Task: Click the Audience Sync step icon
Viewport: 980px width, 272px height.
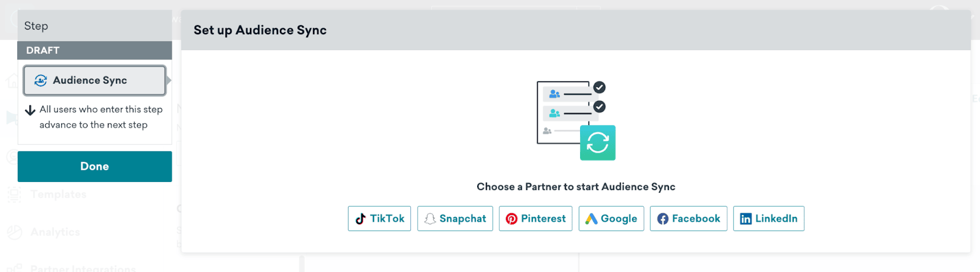Action: 41,80
